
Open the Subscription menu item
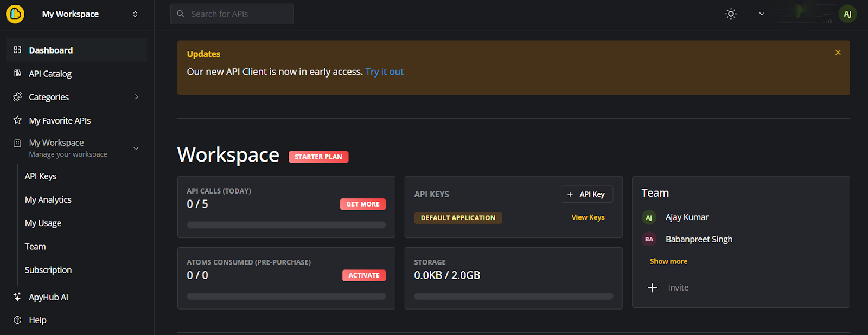pyautogui.click(x=48, y=270)
